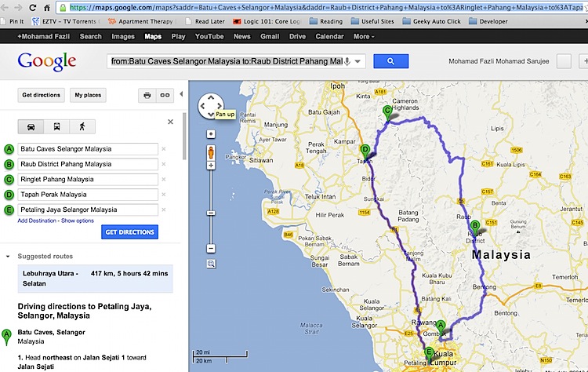Click the Show options link
Viewport: 588px width, 372px height.
pyautogui.click(x=78, y=221)
